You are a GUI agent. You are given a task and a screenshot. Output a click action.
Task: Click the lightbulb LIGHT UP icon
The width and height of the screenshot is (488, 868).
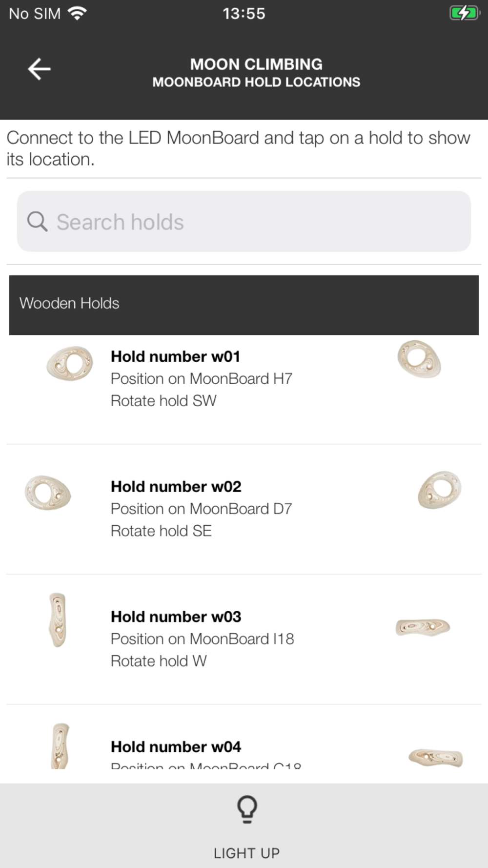click(x=247, y=809)
